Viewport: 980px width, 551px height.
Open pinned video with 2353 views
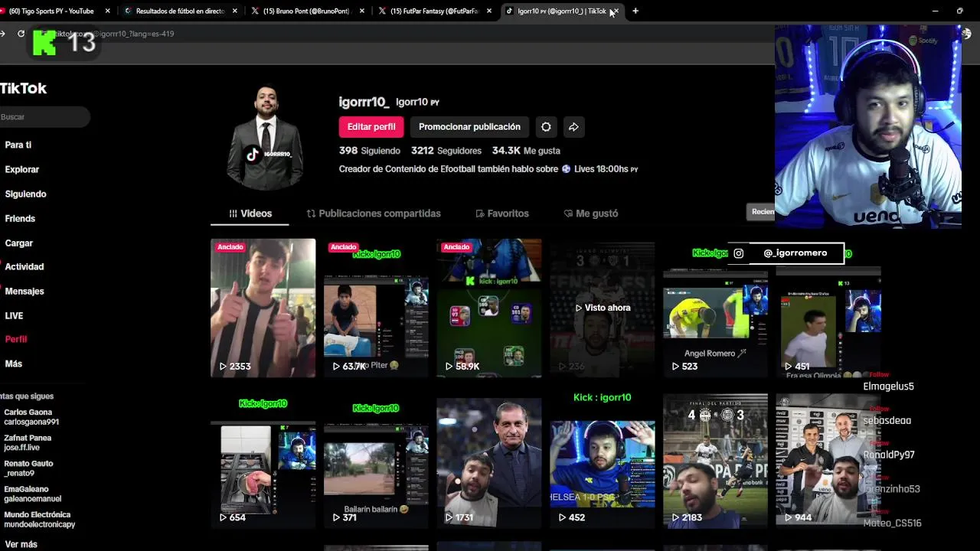(263, 308)
